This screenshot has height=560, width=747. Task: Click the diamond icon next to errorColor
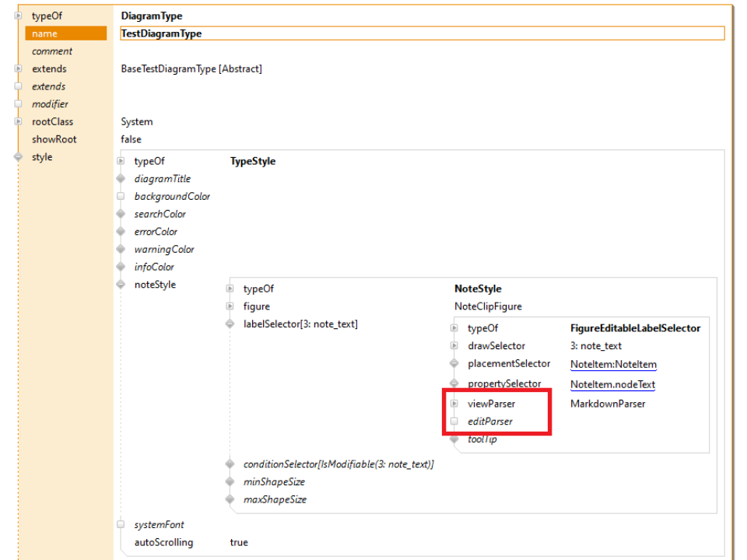pyautogui.click(x=121, y=232)
